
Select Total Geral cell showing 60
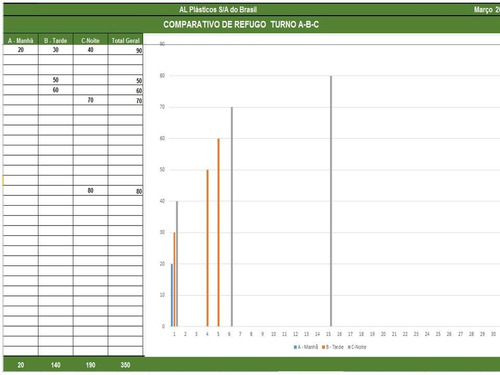tap(125, 90)
